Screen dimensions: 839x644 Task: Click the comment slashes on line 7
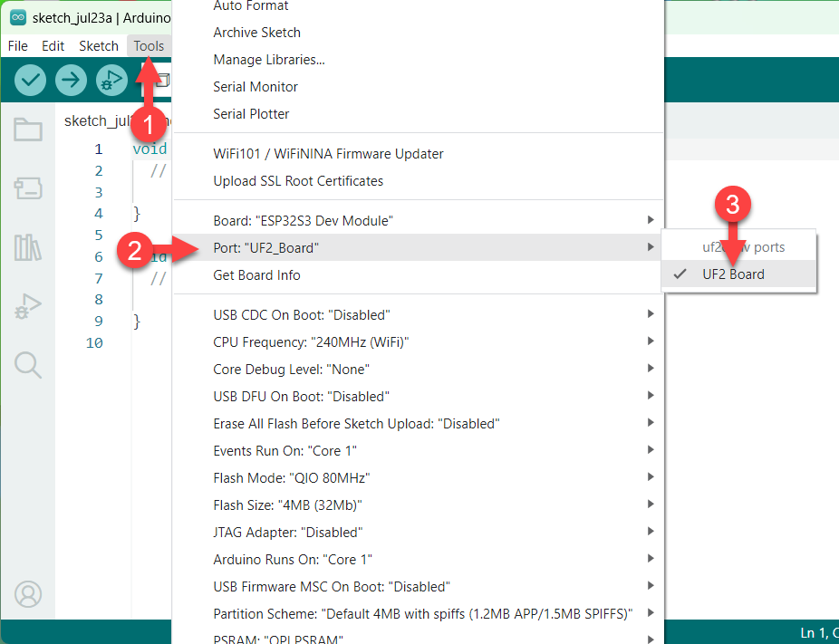(159, 278)
